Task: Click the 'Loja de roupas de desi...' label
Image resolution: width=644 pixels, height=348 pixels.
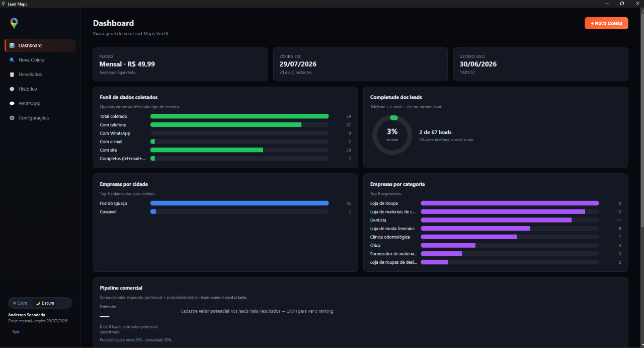Action: pos(394,262)
